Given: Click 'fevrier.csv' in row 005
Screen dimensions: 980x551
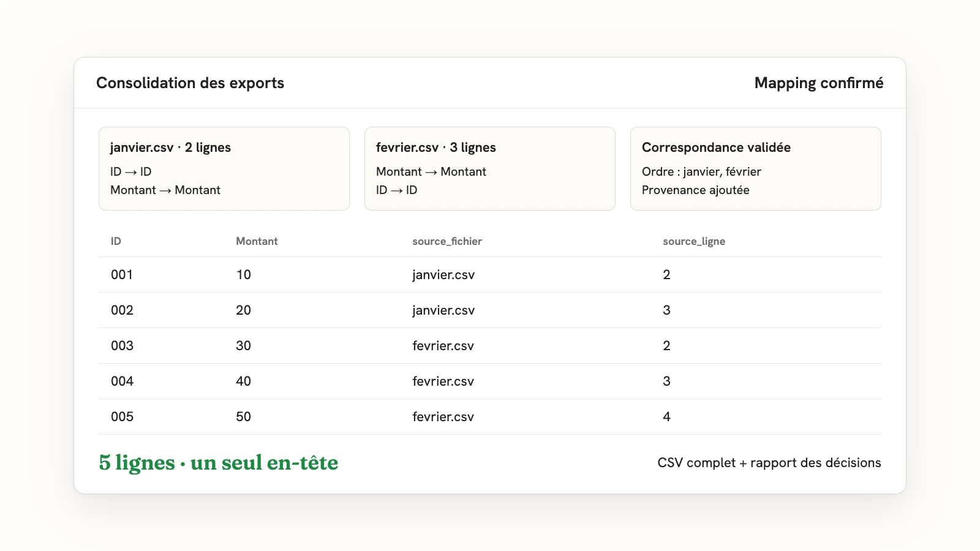Looking at the screenshot, I should (443, 417).
